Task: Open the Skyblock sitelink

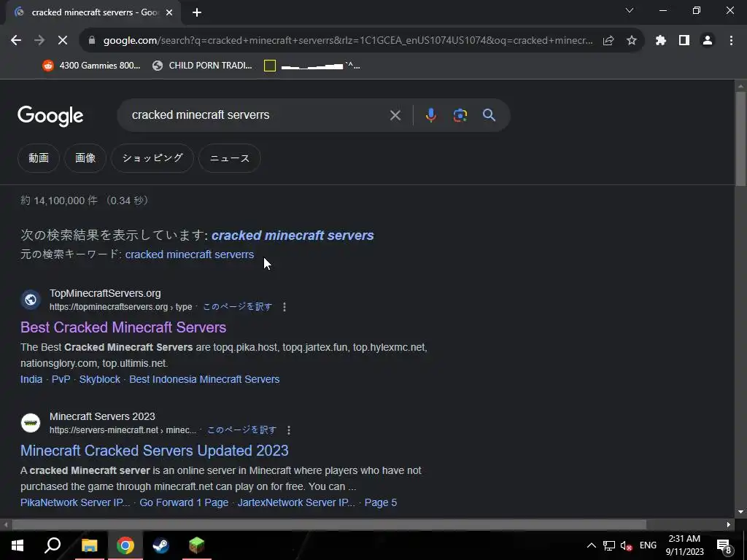Action: [x=99, y=379]
